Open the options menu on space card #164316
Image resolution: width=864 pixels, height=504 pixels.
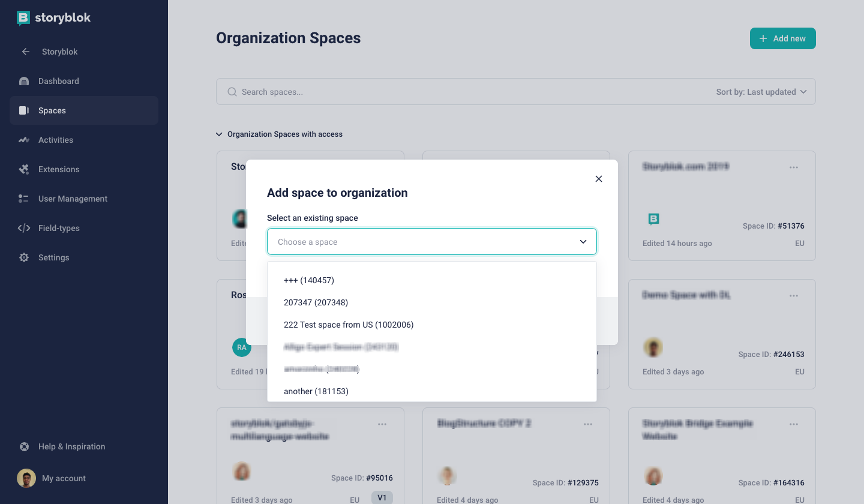pyautogui.click(x=794, y=424)
